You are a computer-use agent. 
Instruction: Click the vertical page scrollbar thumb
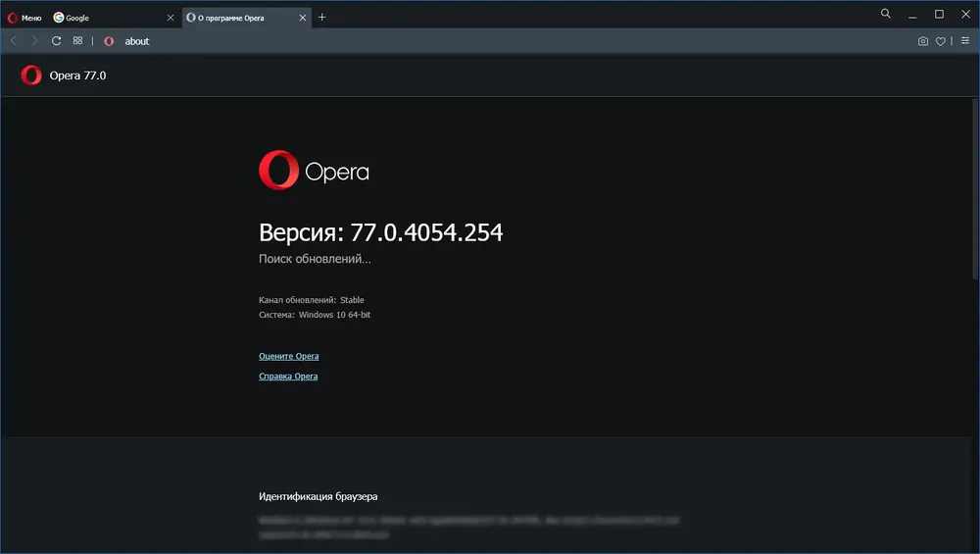pyautogui.click(x=975, y=189)
